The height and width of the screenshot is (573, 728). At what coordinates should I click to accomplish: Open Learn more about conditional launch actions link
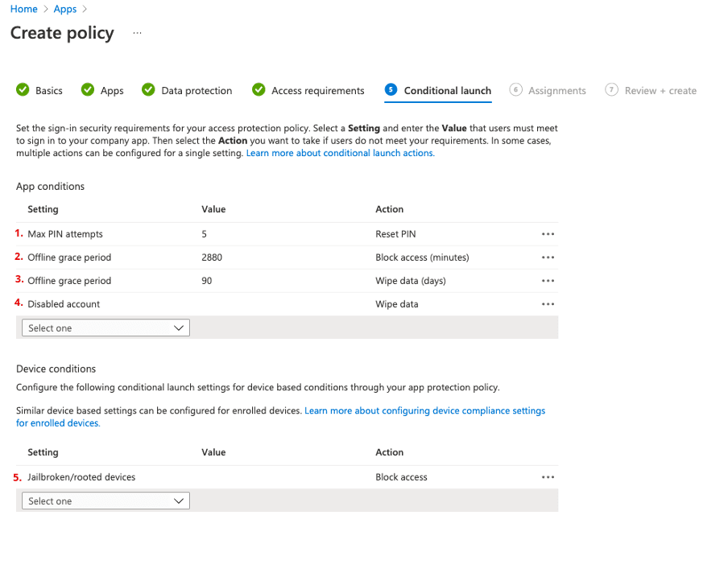point(340,153)
